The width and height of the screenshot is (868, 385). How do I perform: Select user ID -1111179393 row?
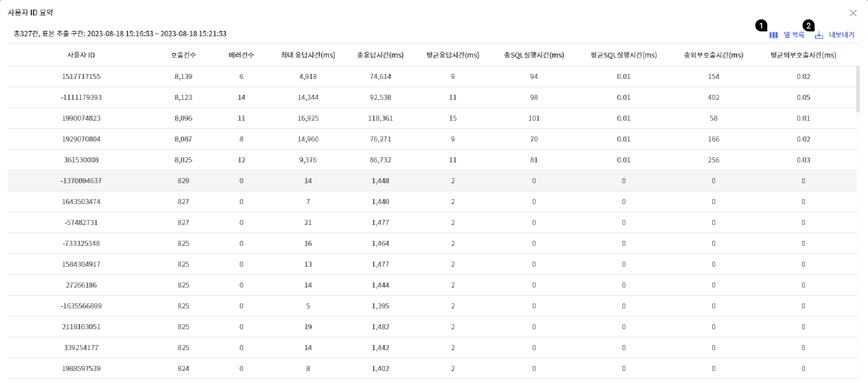click(81, 97)
